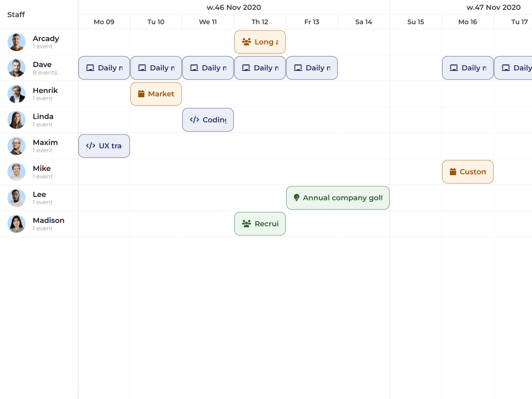Click the people icon on Arcady's event
The image size is (532, 399).
246,42
